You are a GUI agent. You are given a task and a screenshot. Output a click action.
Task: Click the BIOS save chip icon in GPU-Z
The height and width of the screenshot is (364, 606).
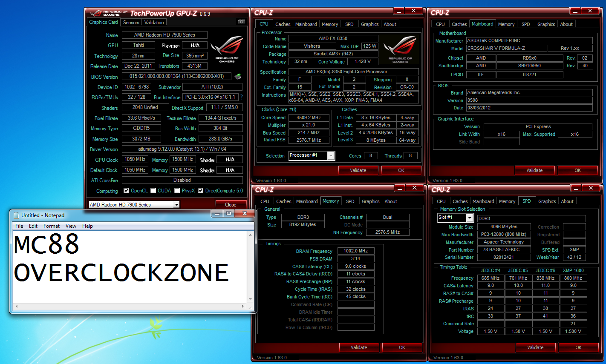click(238, 77)
